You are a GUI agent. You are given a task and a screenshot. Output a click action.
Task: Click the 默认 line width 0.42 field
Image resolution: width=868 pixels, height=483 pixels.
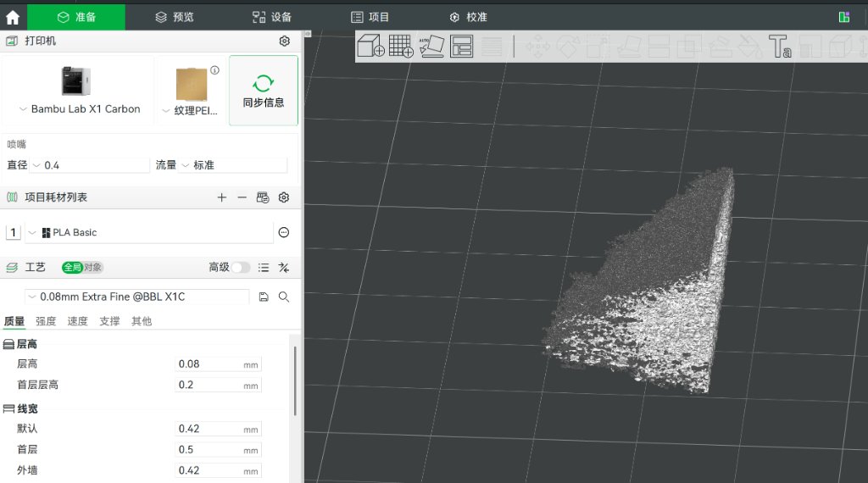click(218, 429)
